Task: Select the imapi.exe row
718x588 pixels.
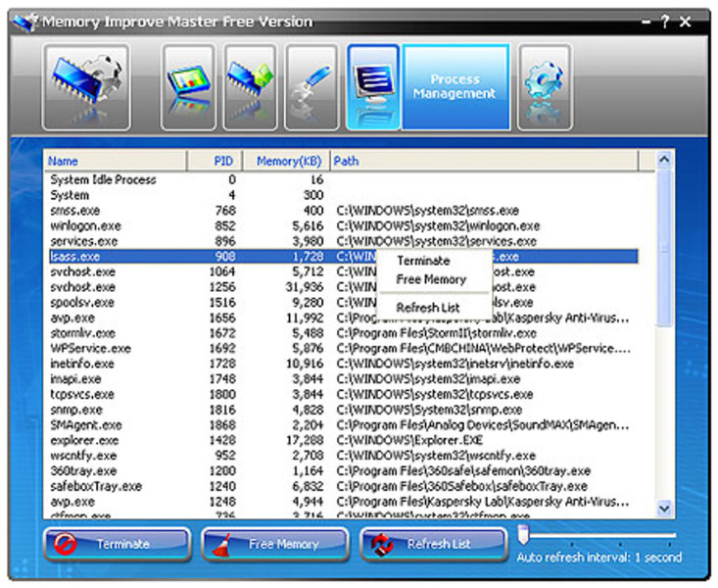Action: point(344,379)
